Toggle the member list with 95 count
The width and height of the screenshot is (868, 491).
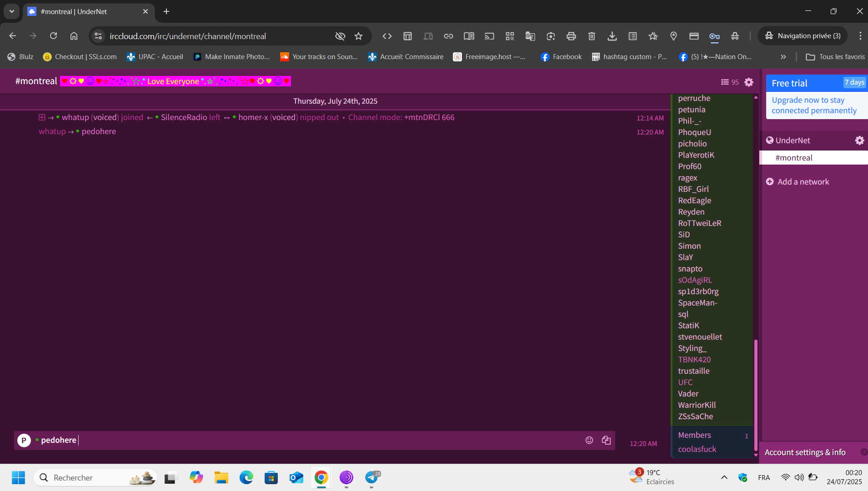729,82
